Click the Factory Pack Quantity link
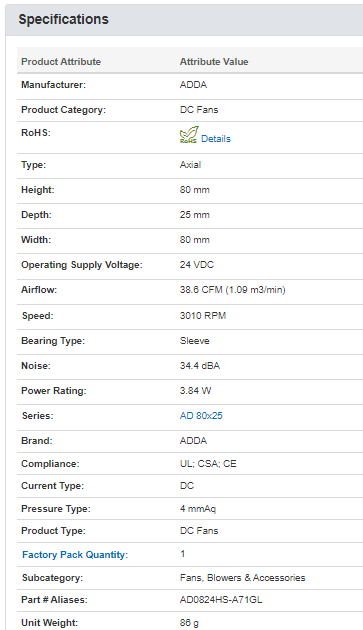 pos(75,554)
